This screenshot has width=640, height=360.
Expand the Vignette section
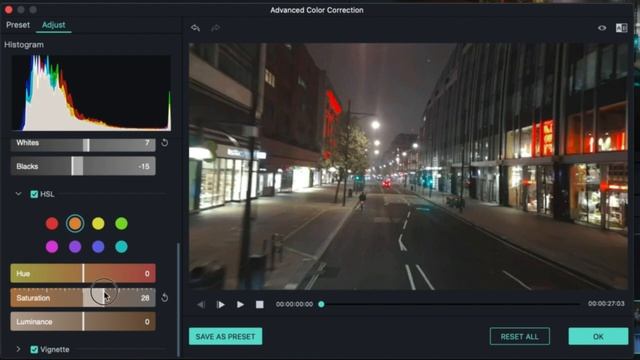coord(18,349)
